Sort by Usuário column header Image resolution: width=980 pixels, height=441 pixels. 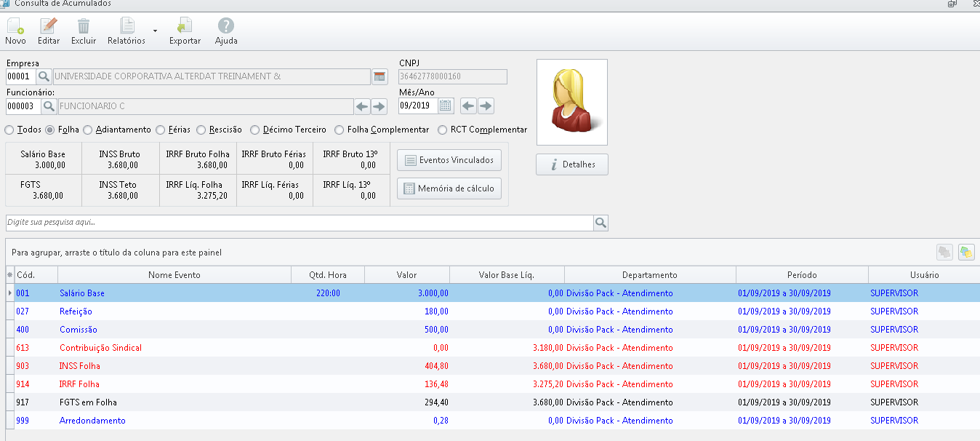coord(924,275)
